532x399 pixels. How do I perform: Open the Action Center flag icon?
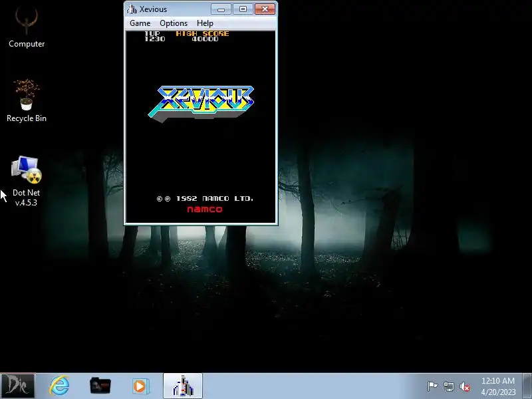pyautogui.click(x=432, y=386)
